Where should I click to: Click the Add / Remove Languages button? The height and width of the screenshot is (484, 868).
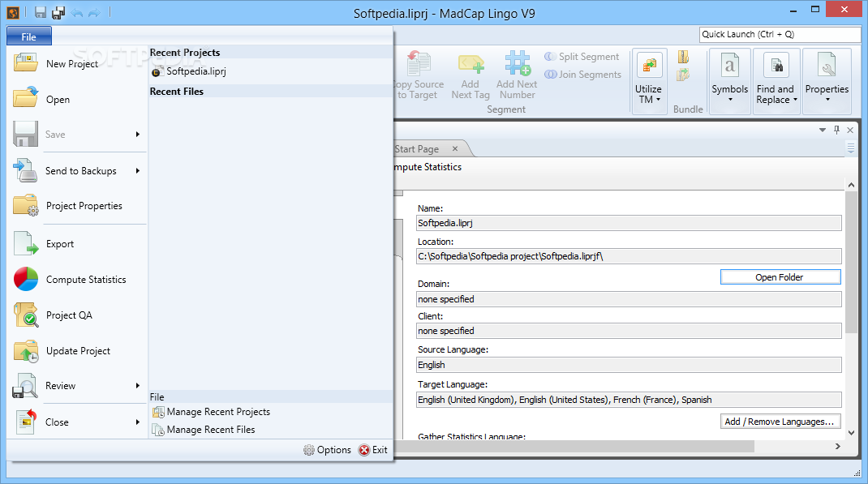(780, 422)
